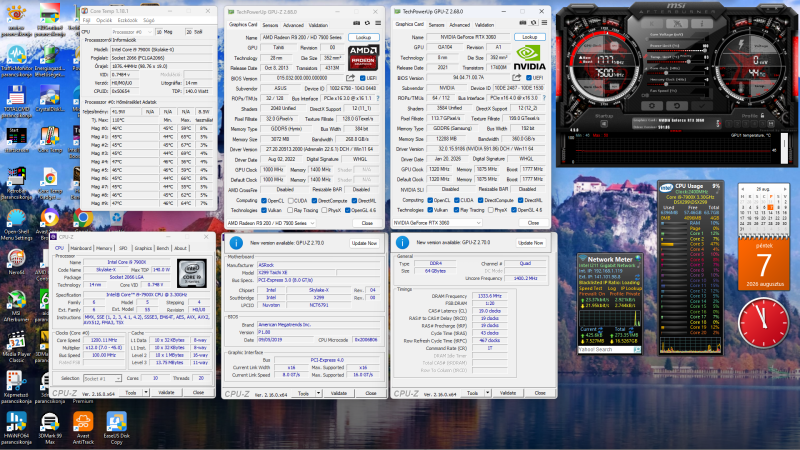
Task: Open Core Temp Opciók menu
Action: point(104,20)
